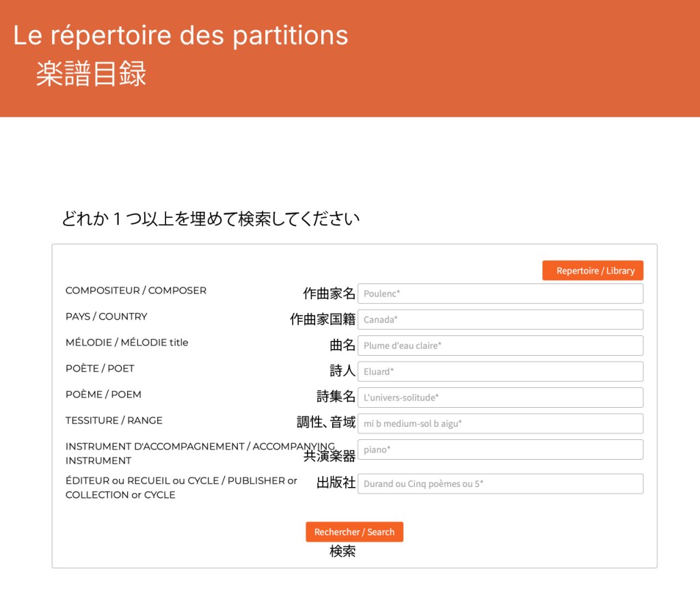Click the PAYS / COUNTRY label
The height and width of the screenshot is (597, 700).
pyautogui.click(x=106, y=316)
